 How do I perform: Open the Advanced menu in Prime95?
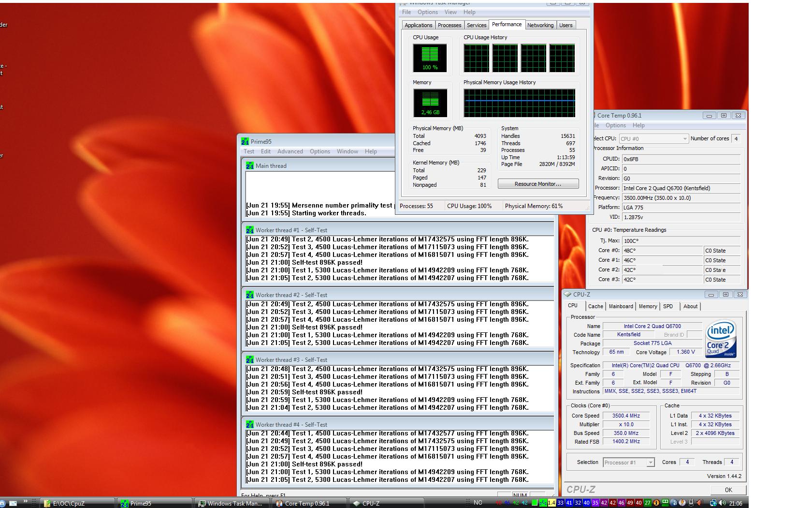pos(290,151)
